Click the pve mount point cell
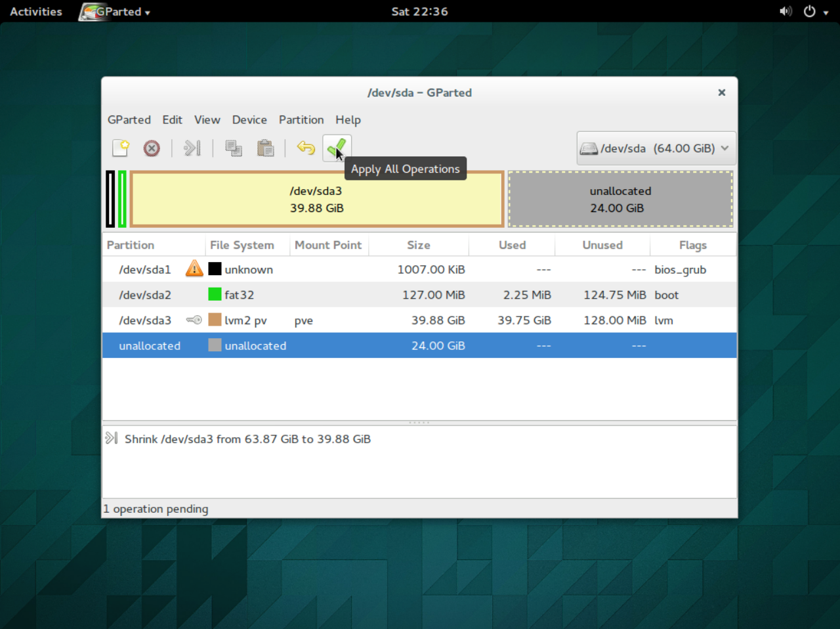This screenshot has width=840, height=629. [x=304, y=320]
